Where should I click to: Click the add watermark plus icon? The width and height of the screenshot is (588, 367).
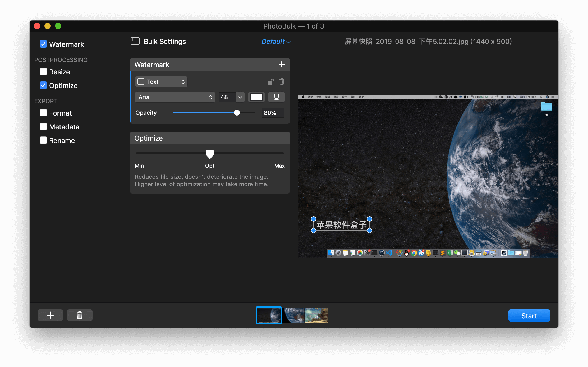click(282, 64)
